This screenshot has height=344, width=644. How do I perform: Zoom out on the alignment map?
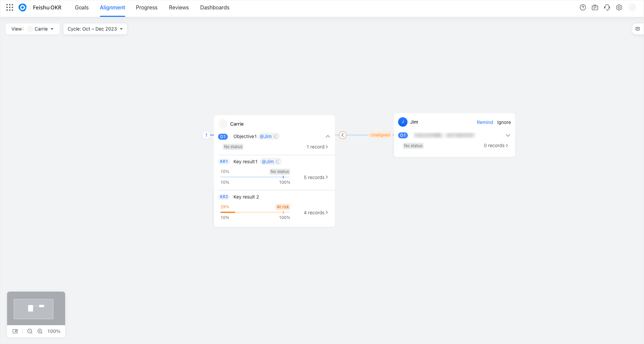click(30, 331)
